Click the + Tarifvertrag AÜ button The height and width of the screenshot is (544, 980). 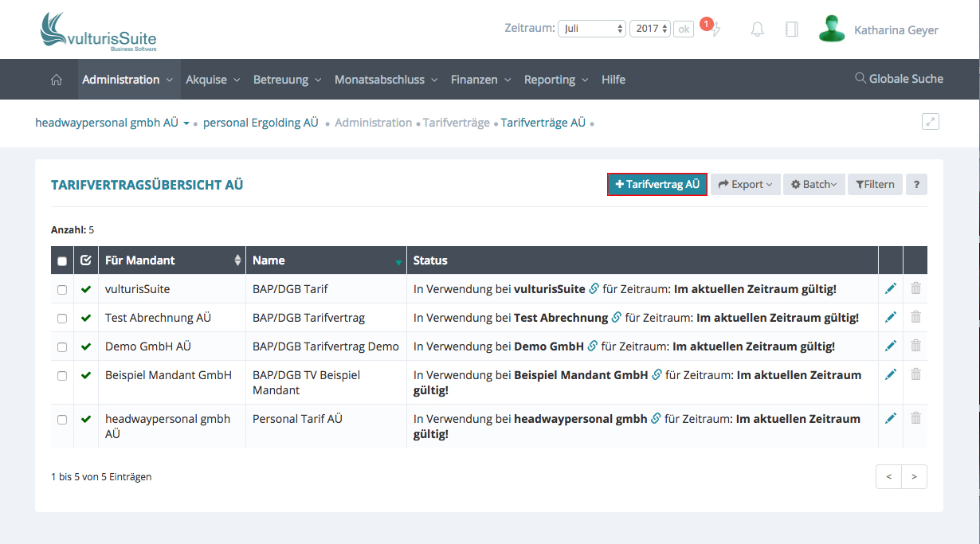tap(657, 184)
